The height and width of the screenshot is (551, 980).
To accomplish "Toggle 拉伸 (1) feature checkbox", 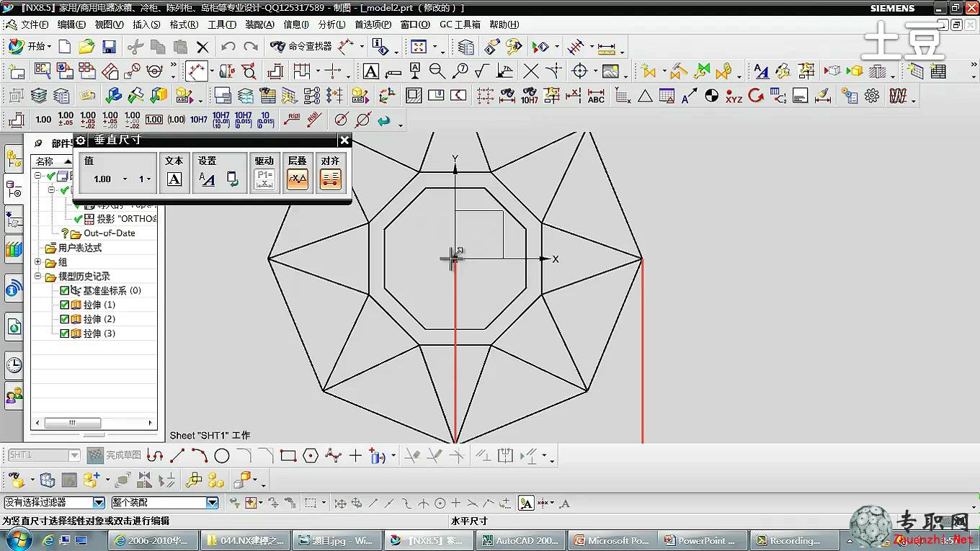I will click(x=65, y=305).
